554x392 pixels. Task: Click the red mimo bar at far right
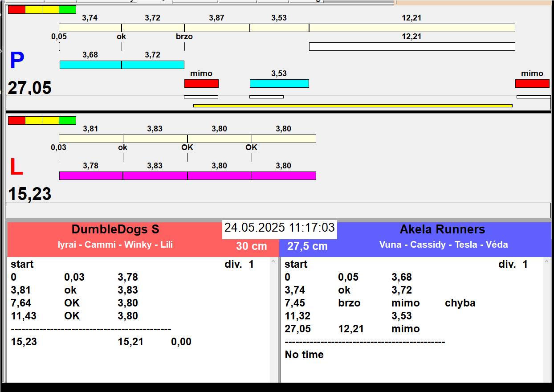coord(532,83)
